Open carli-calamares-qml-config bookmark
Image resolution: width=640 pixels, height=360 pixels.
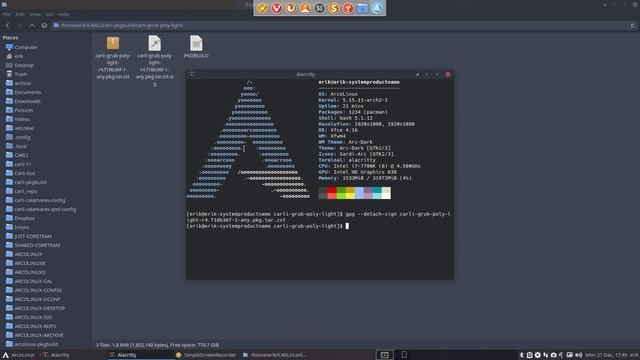click(46, 209)
